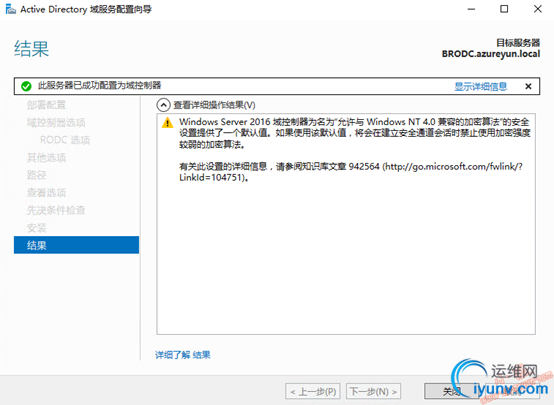Select 先决条件检查 in the sidebar

tap(56, 210)
